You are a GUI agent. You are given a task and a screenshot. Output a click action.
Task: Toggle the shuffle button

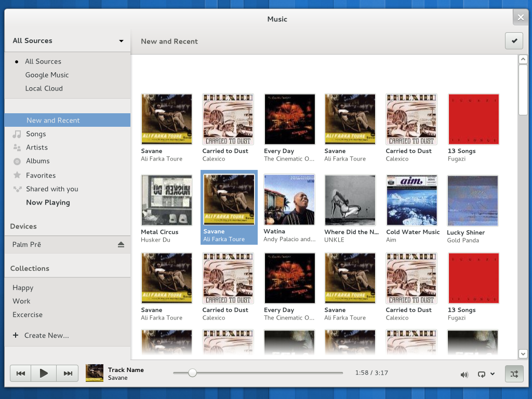coord(514,374)
